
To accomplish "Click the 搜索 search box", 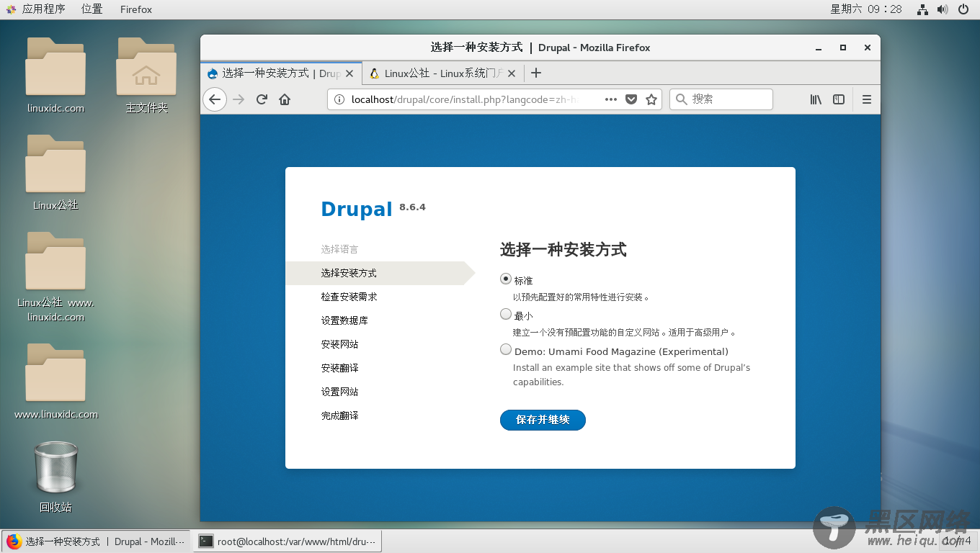I will (x=721, y=99).
